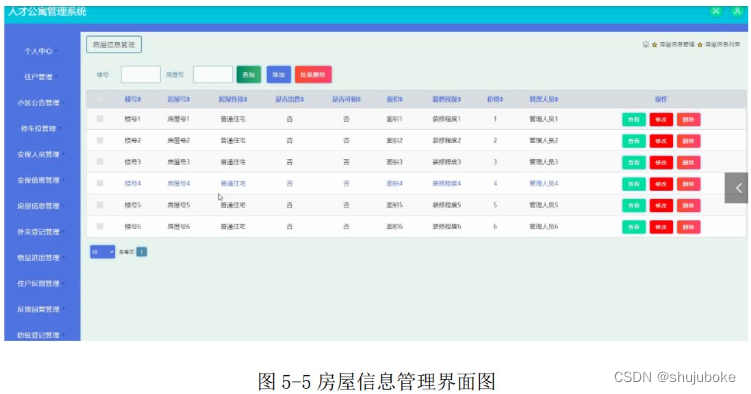
Task: Click 删除 button in the 楼号1 row
Action: pos(688,119)
